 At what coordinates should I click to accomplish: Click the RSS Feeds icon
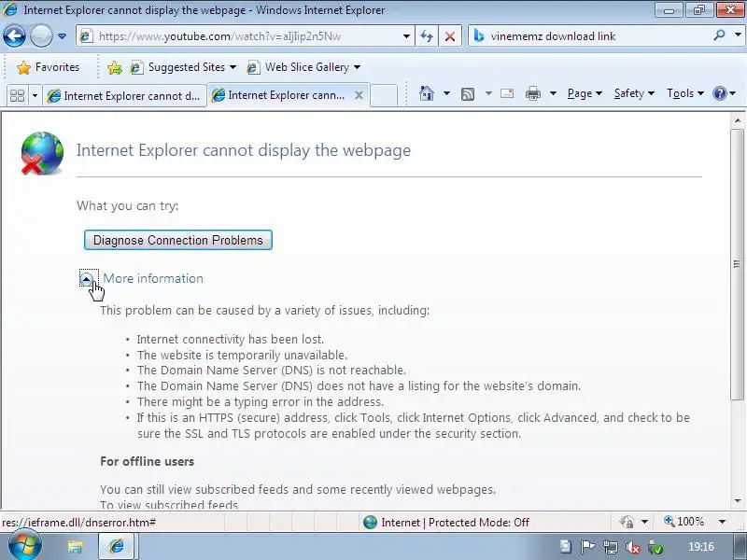click(x=468, y=94)
